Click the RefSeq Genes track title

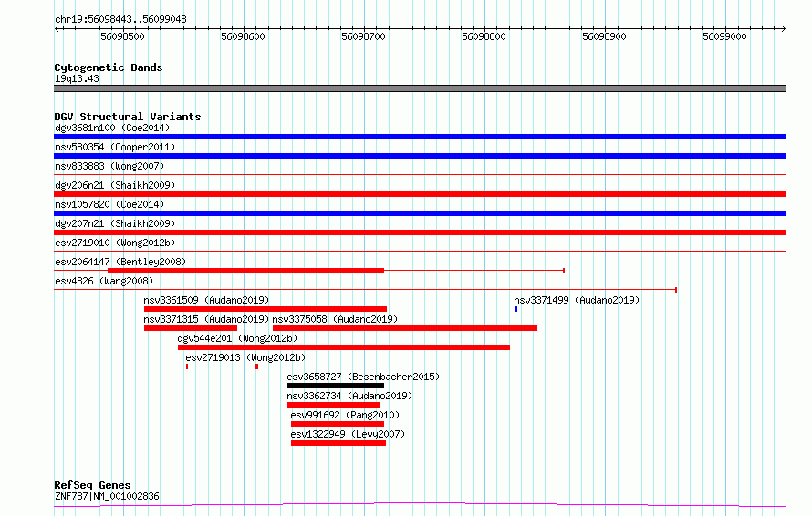(x=92, y=485)
